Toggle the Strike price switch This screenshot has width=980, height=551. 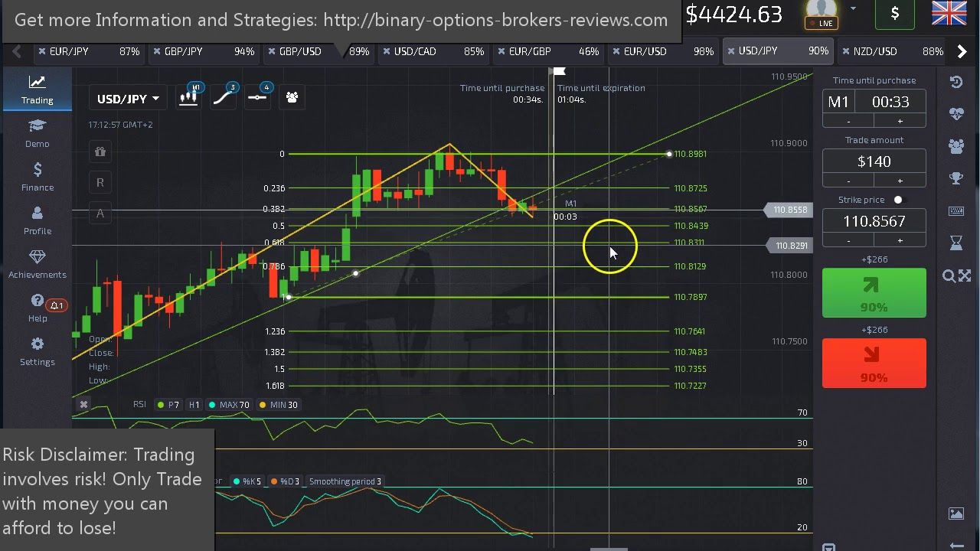[897, 200]
